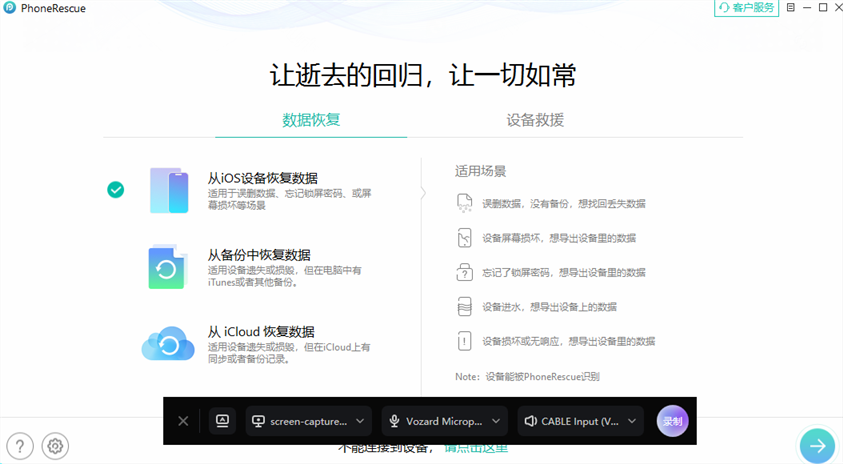Image resolution: width=843 pixels, height=464 pixels.
Task: Open the menu icon beside 客户服务
Action: (790, 8)
